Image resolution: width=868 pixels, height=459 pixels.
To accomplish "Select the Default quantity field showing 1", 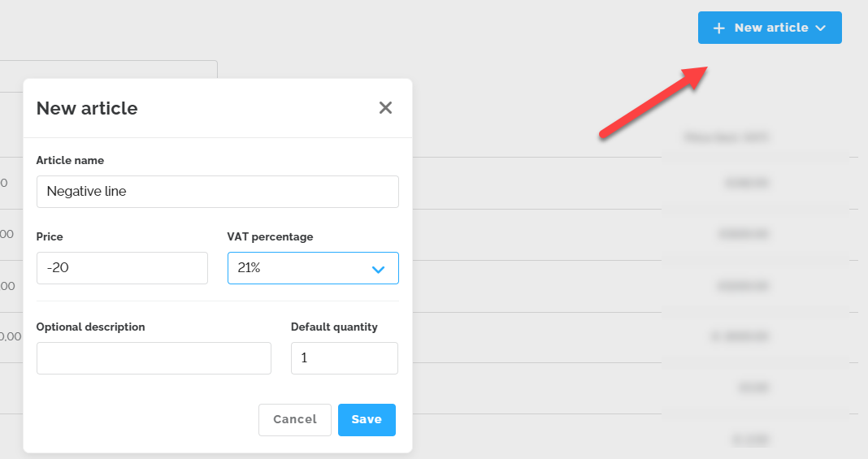I will [344, 358].
